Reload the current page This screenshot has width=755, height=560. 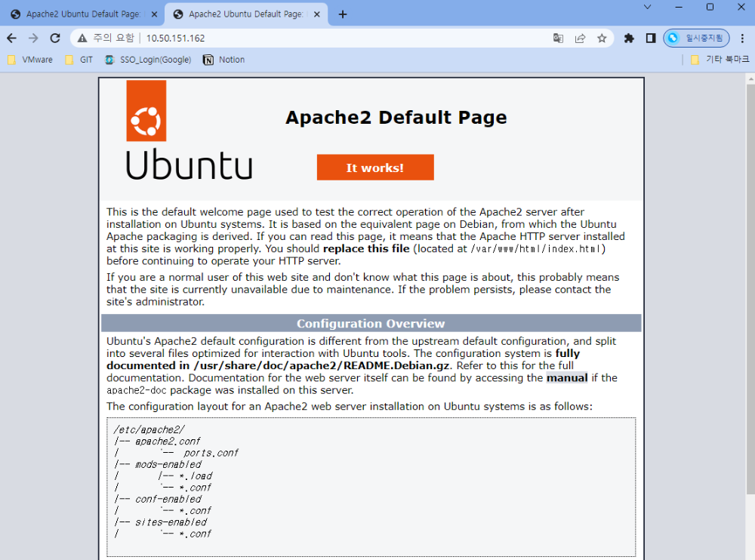tap(55, 38)
